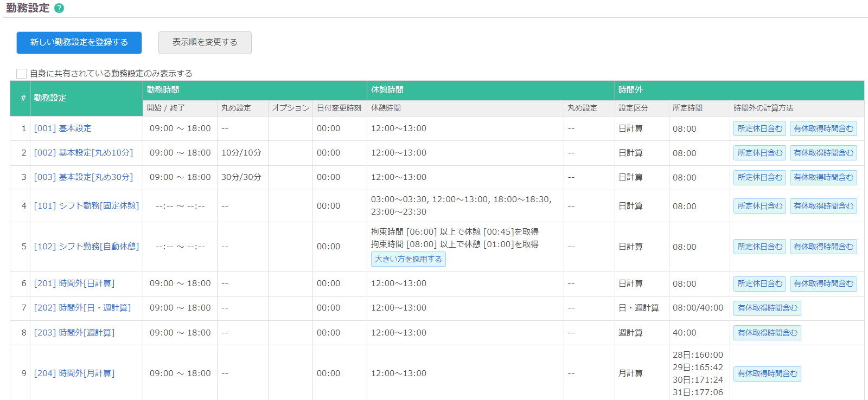Click 所定休日含む tag in row [201]

[x=759, y=283]
